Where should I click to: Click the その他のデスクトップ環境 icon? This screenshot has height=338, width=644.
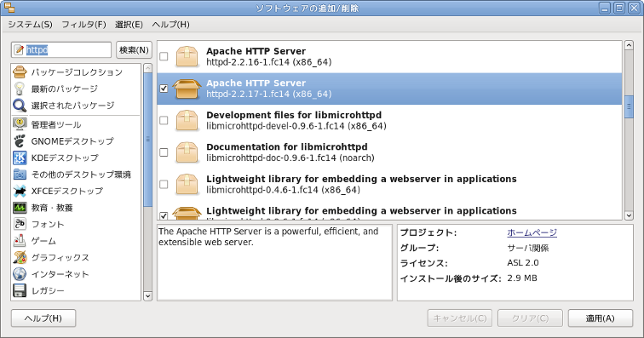click(20, 175)
